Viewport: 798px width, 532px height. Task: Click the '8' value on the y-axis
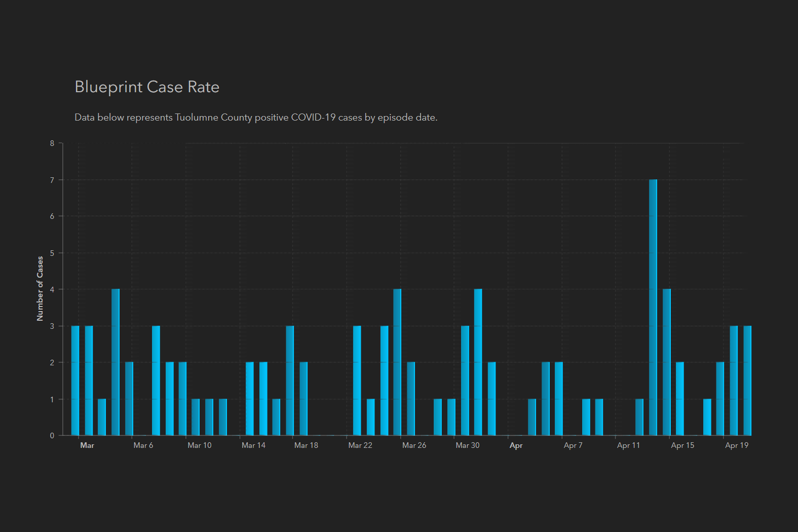point(52,143)
